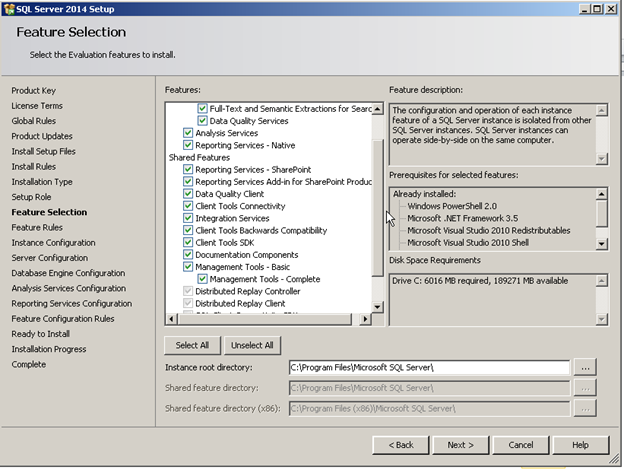Screen dimensions: 624x470
Task: Select Global Rules step in sidebar
Action: click(x=33, y=121)
